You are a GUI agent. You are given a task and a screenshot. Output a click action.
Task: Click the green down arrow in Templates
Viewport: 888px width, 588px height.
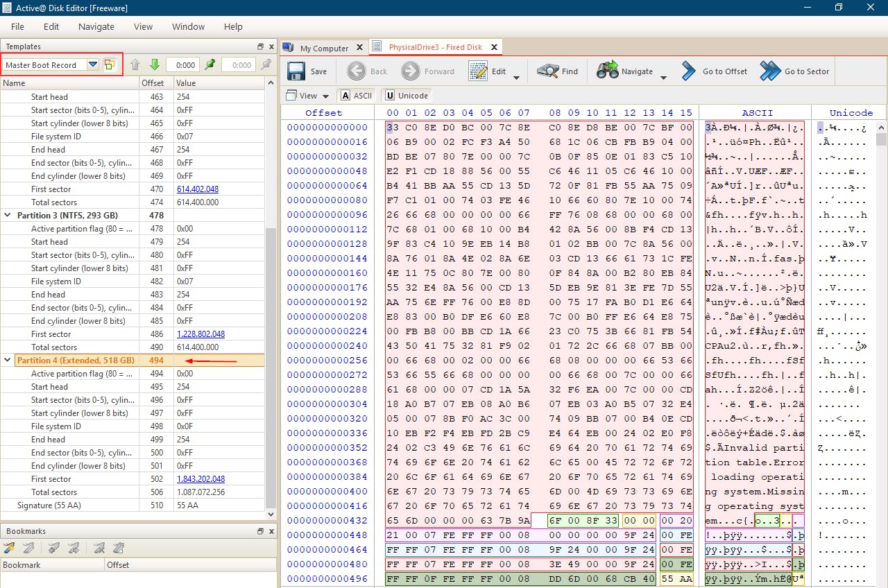click(x=155, y=64)
